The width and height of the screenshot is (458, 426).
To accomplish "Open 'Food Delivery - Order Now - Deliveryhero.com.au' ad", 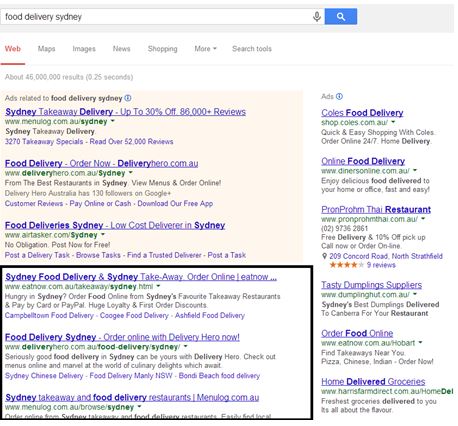I will pos(102,163).
